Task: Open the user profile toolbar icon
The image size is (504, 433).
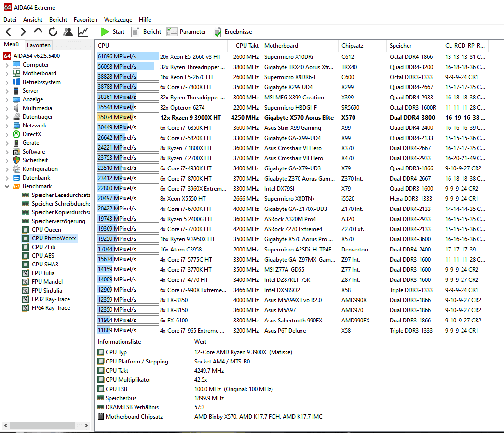Action: coord(68,32)
